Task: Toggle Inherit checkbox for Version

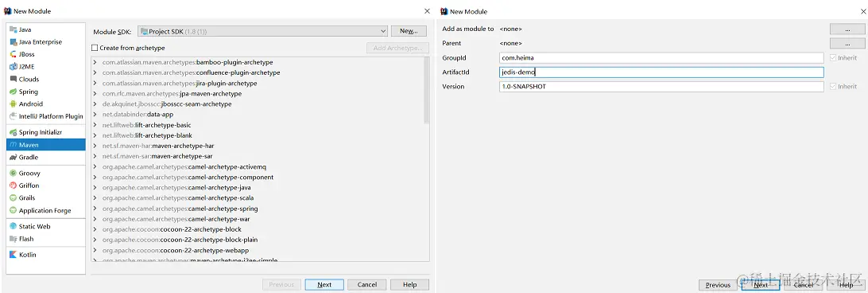Action: pyautogui.click(x=832, y=87)
